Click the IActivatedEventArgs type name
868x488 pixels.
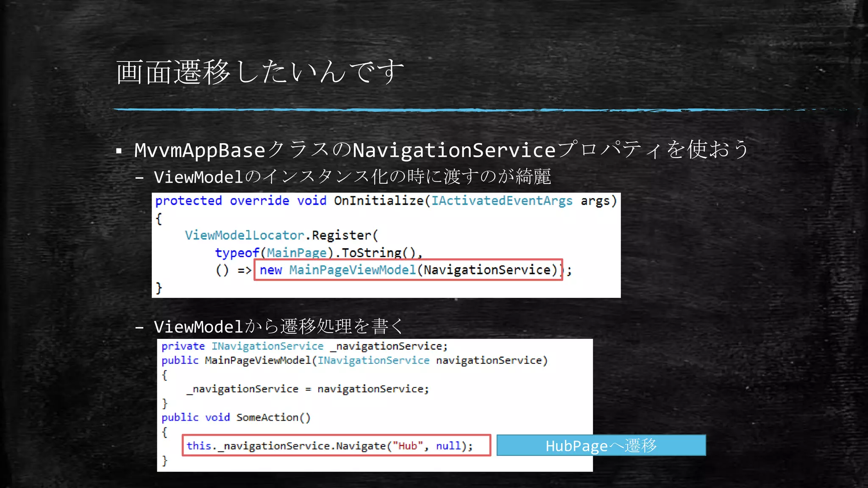tap(502, 201)
